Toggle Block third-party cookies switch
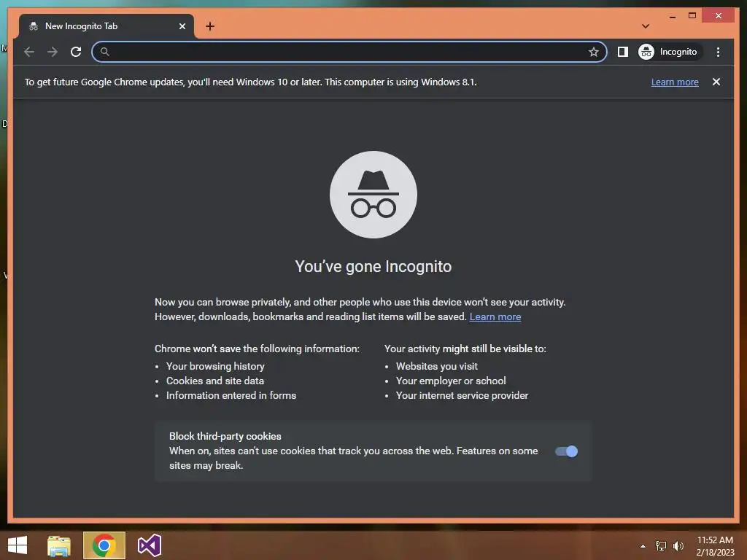Viewport: 747px width, 560px height. 566,451
